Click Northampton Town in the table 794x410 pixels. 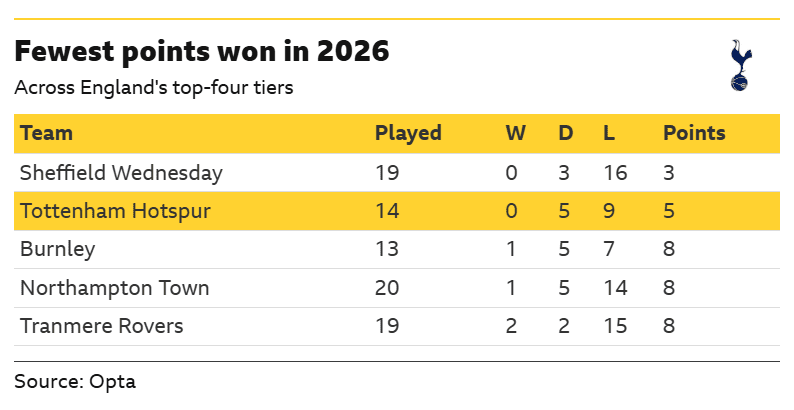click(115, 288)
